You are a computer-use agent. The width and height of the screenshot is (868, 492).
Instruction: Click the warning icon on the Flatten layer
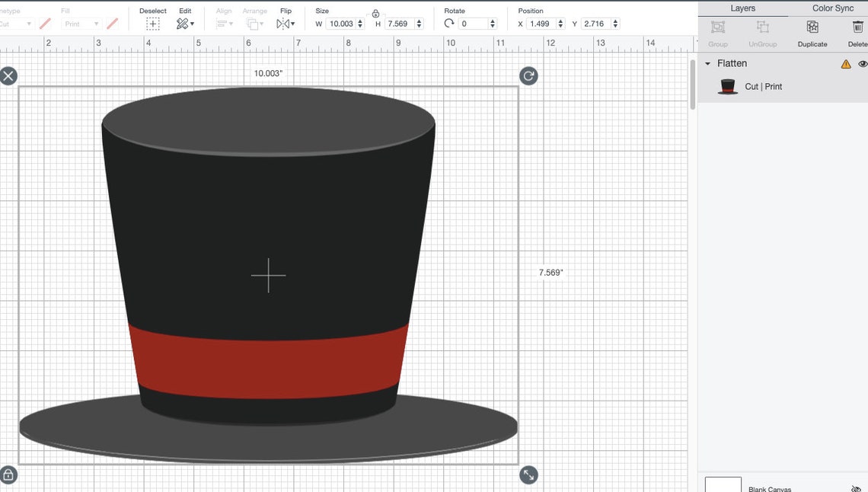(x=845, y=64)
